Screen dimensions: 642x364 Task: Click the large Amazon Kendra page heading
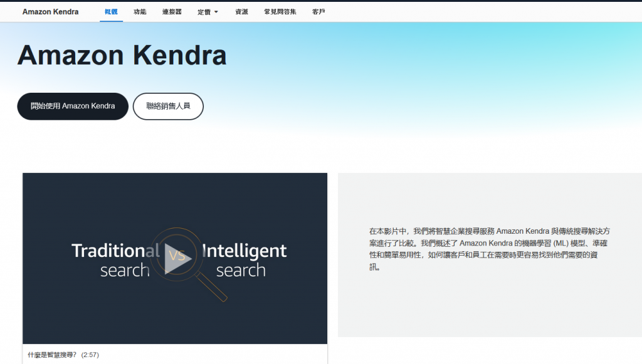[x=122, y=55]
